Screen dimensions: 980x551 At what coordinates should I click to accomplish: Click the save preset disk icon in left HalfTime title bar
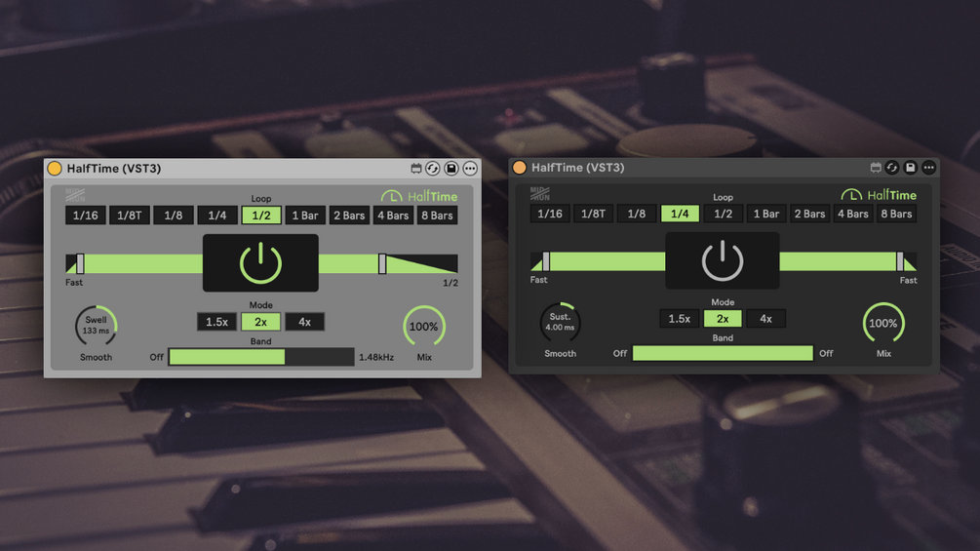(x=451, y=168)
